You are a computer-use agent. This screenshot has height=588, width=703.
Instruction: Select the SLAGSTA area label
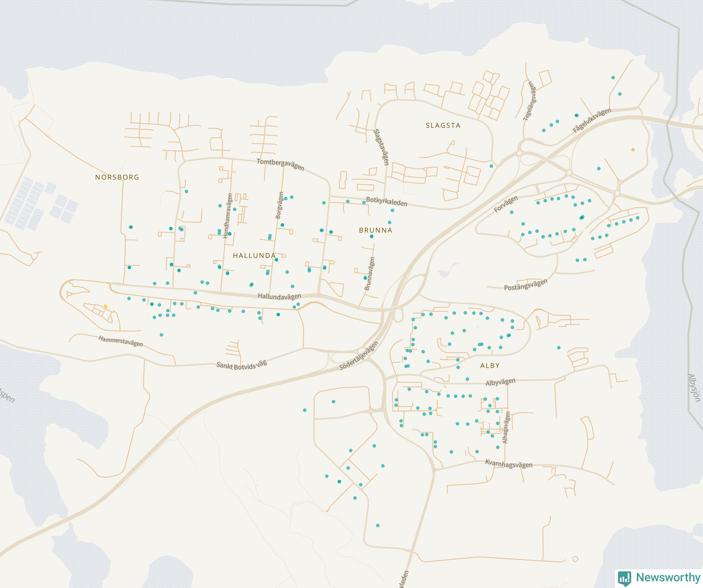(x=443, y=125)
